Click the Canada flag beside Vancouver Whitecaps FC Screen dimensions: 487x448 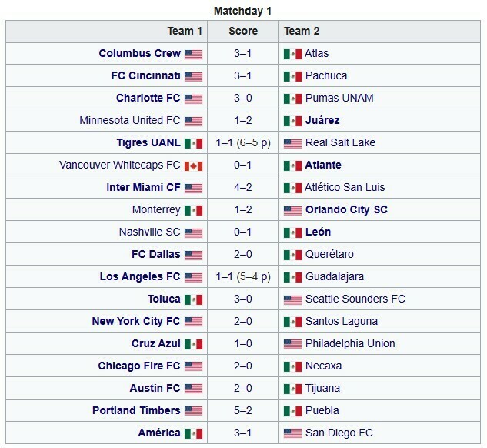[193, 166]
